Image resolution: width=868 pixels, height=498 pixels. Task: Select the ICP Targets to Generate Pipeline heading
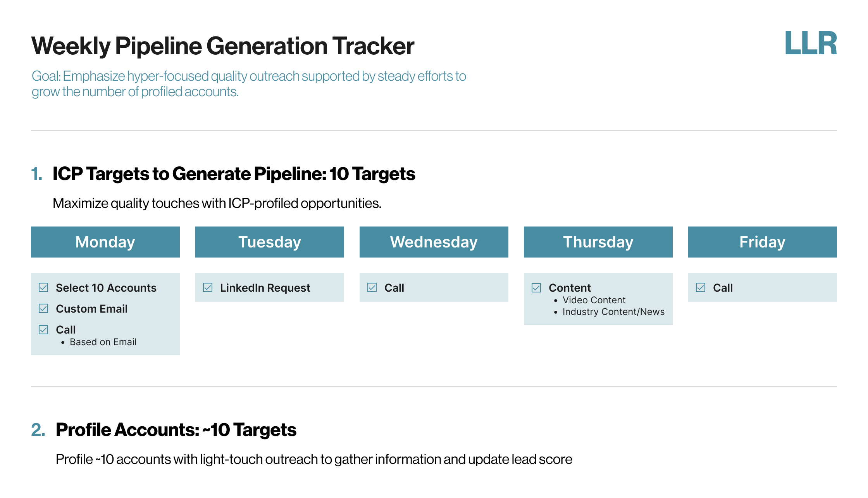pyautogui.click(x=234, y=174)
